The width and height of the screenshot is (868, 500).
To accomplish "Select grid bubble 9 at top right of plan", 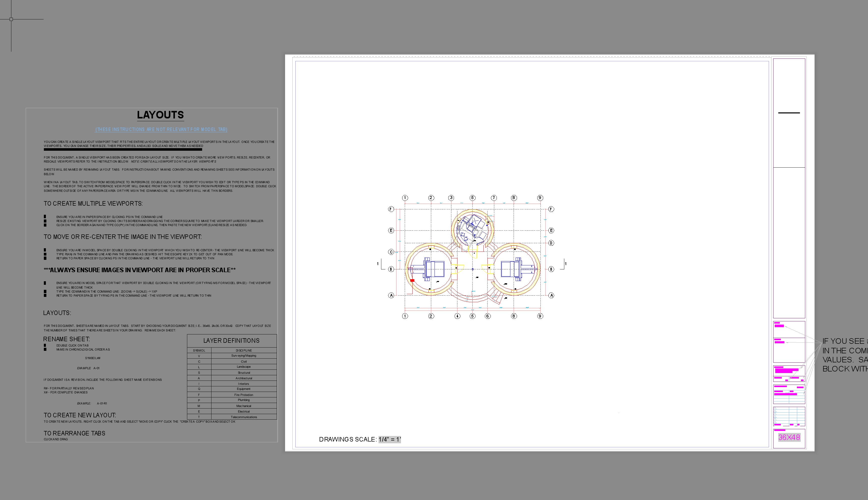I will click(x=540, y=198).
